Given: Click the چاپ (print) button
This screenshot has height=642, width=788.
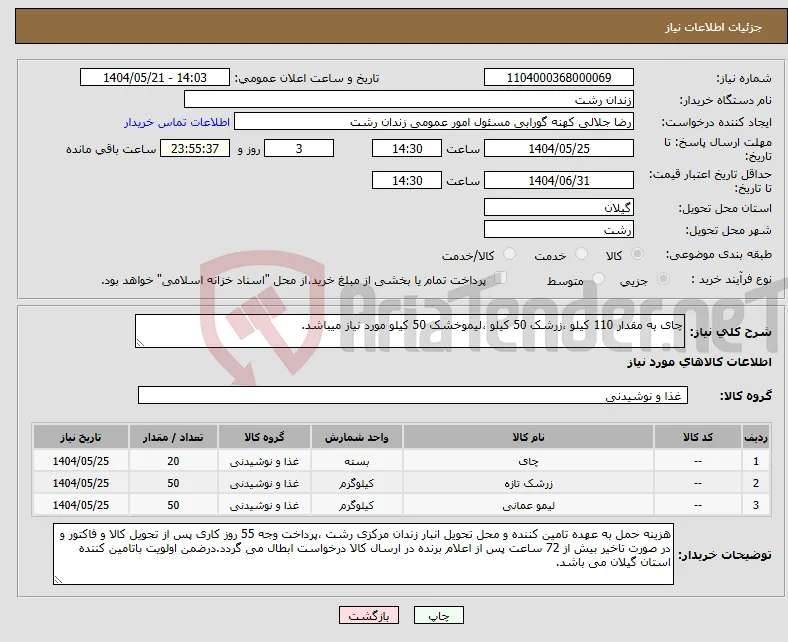Looking at the screenshot, I should 438,615.
